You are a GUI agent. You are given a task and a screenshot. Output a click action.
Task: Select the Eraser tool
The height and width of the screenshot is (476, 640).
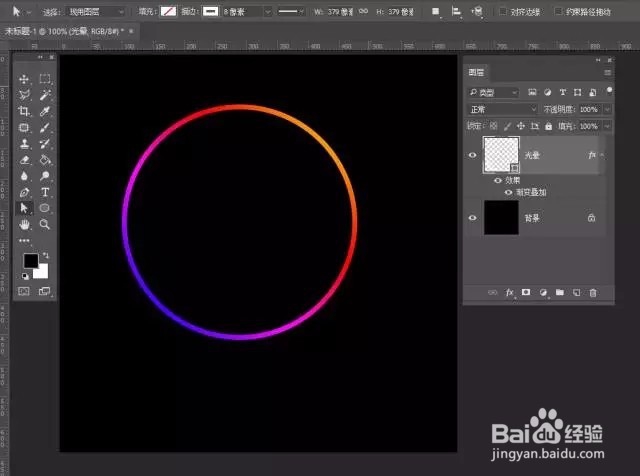coord(24,160)
